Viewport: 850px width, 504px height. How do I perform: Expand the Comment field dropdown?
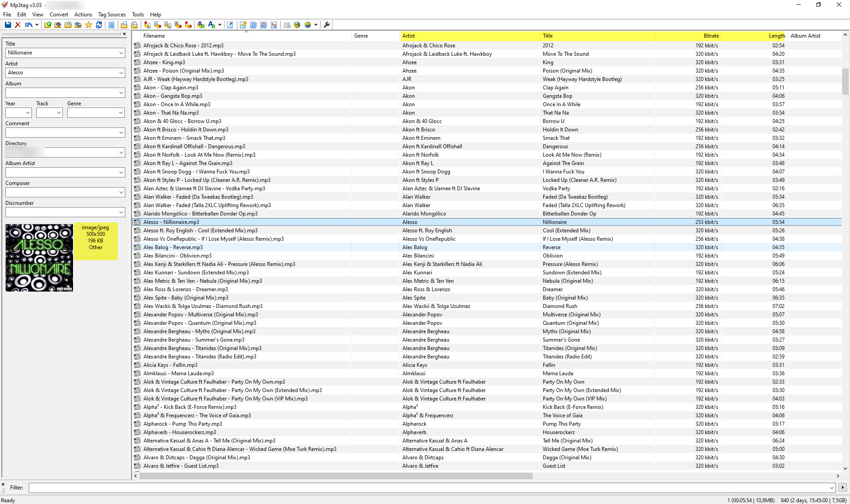point(121,133)
